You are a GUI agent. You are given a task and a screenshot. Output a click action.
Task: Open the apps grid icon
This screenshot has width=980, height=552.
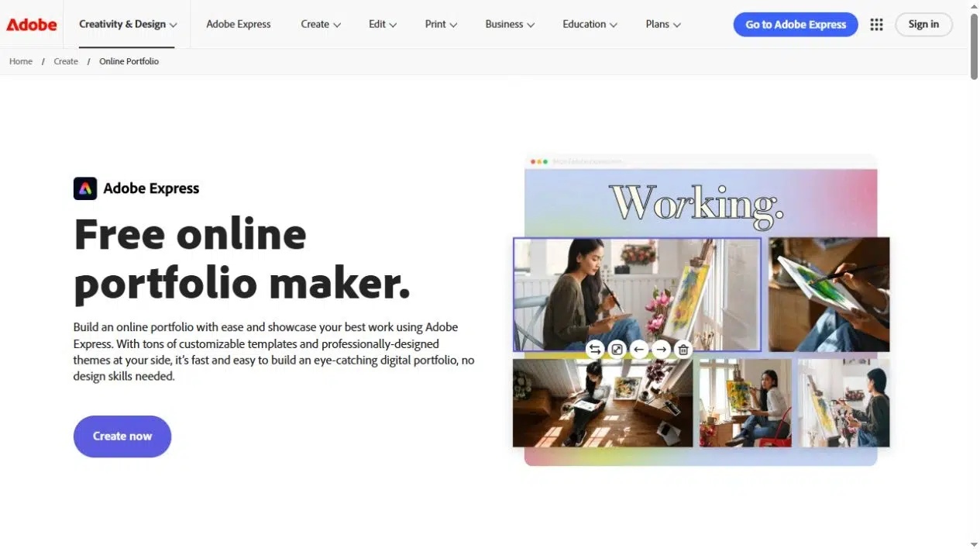pos(876,24)
